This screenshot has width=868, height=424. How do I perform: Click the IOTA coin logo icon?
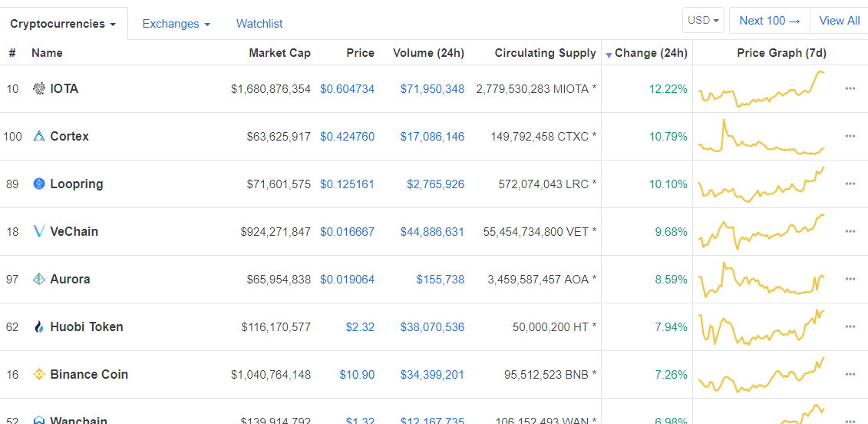(x=38, y=88)
